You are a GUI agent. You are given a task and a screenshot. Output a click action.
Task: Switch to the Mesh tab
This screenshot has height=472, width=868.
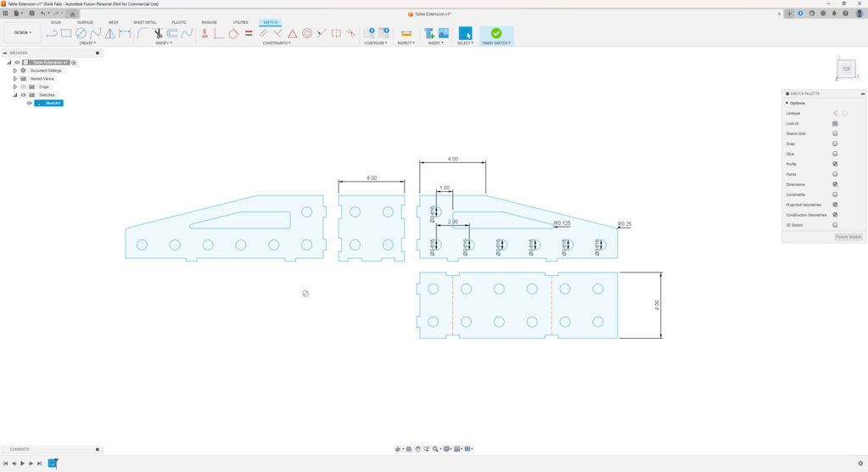pos(114,23)
